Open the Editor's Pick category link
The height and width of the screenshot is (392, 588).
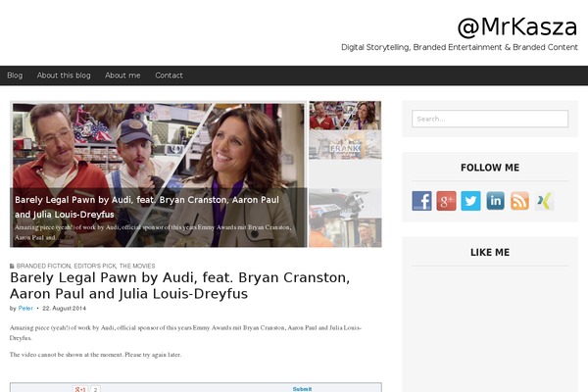click(x=95, y=266)
